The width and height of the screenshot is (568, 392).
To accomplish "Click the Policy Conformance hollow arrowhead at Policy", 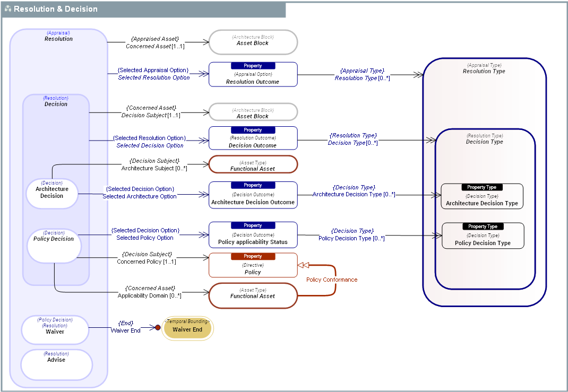I will 303,265.
